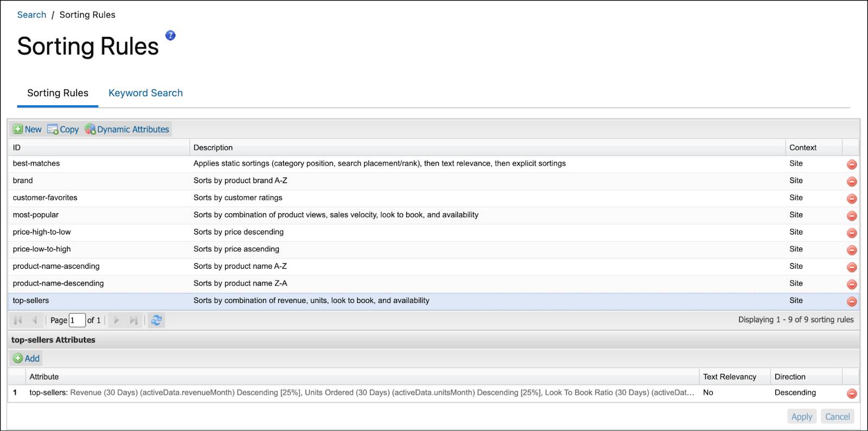Go to the first page of results
This screenshot has width=868, height=431.
tap(18, 320)
